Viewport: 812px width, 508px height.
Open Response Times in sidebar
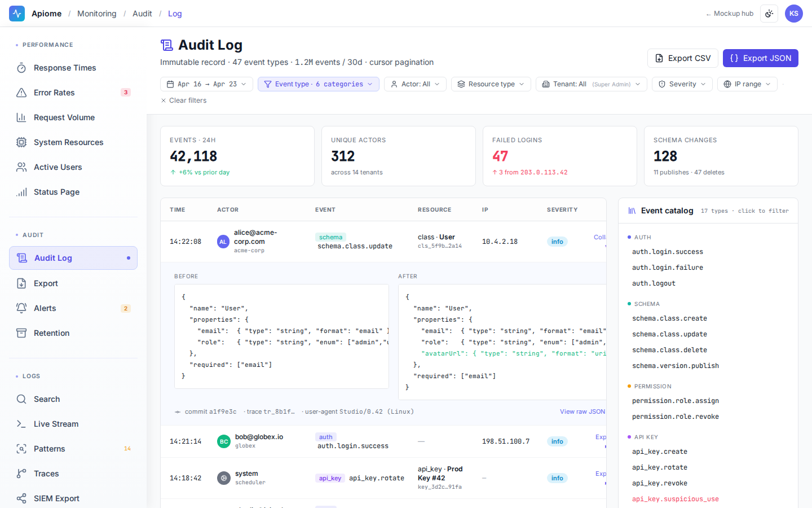(x=73, y=68)
